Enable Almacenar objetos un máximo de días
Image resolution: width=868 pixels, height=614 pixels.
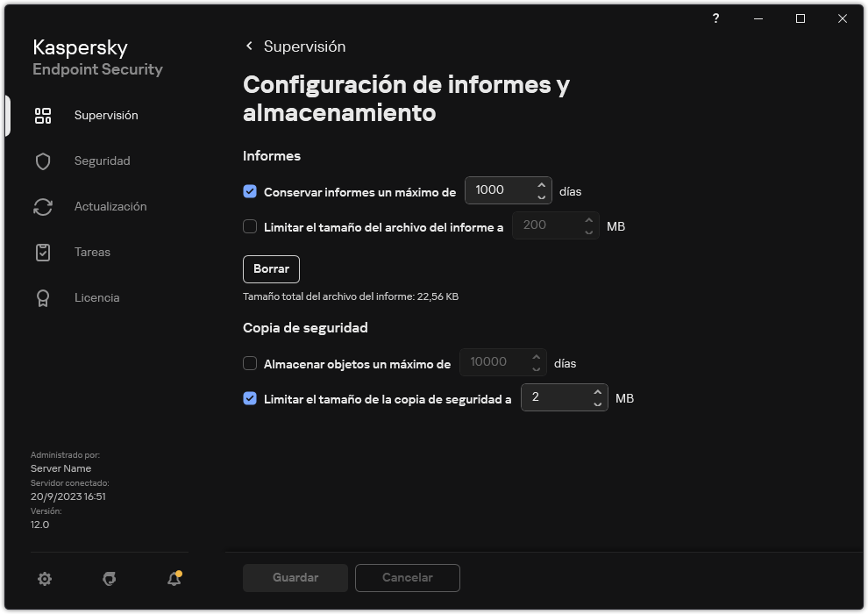coord(249,363)
